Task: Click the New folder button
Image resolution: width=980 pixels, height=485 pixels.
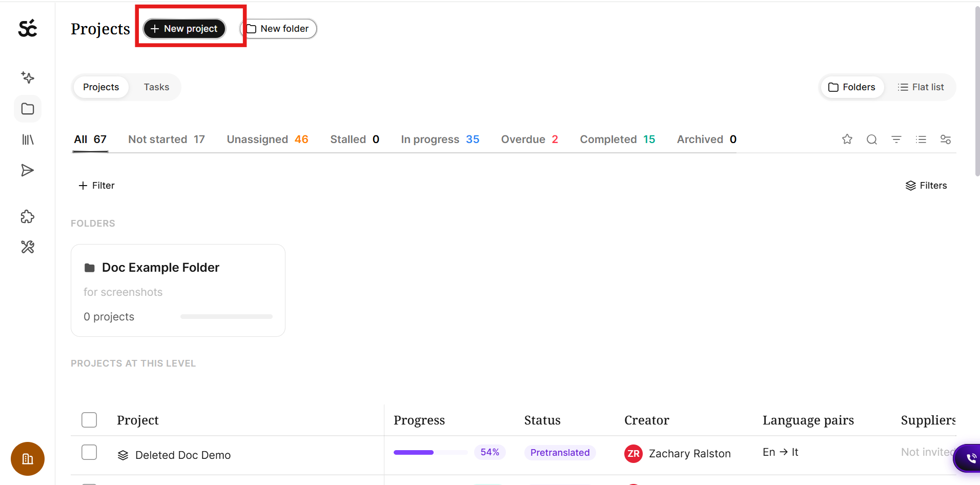Action: click(x=278, y=29)
